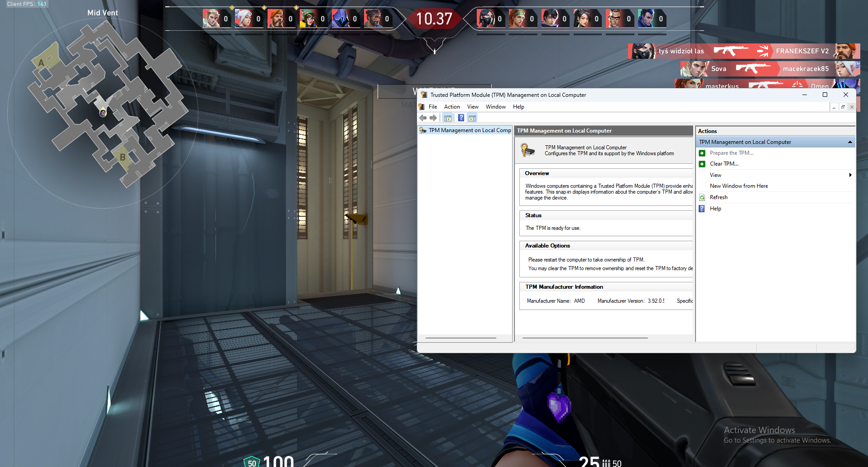Click the Mid Vent location label
868x467 pixels.
coord(102,13)
